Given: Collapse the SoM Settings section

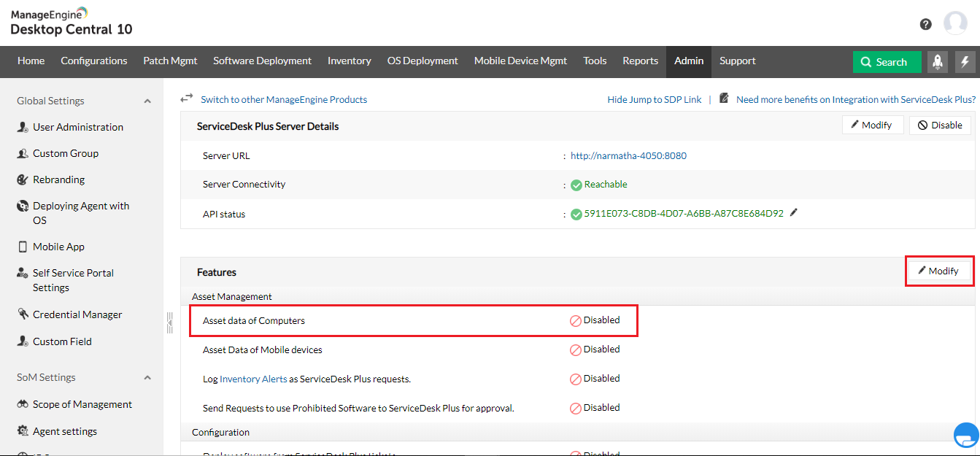Looking at the screenshot, I should click(147, 378).
